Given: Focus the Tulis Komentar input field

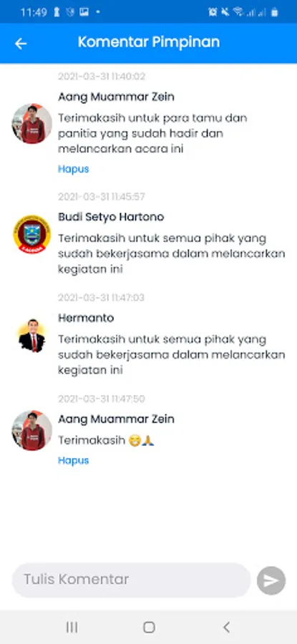Looking at the screenshot, I should 132,580.
